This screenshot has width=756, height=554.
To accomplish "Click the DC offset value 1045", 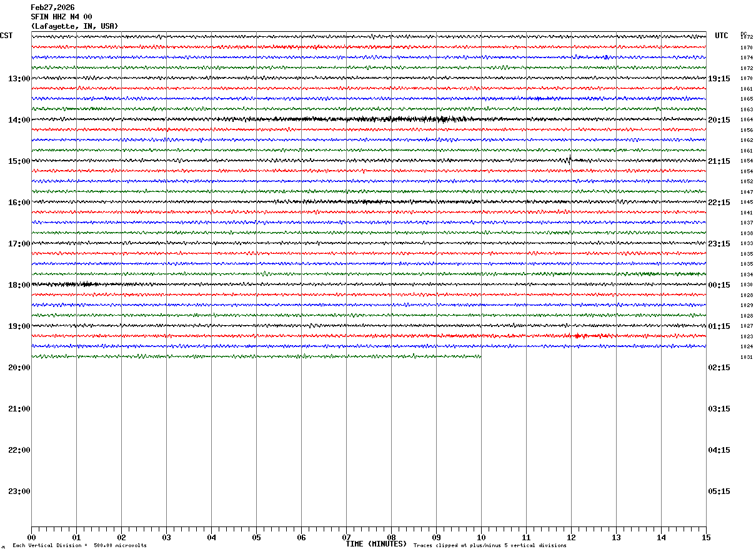I will 747,203.
